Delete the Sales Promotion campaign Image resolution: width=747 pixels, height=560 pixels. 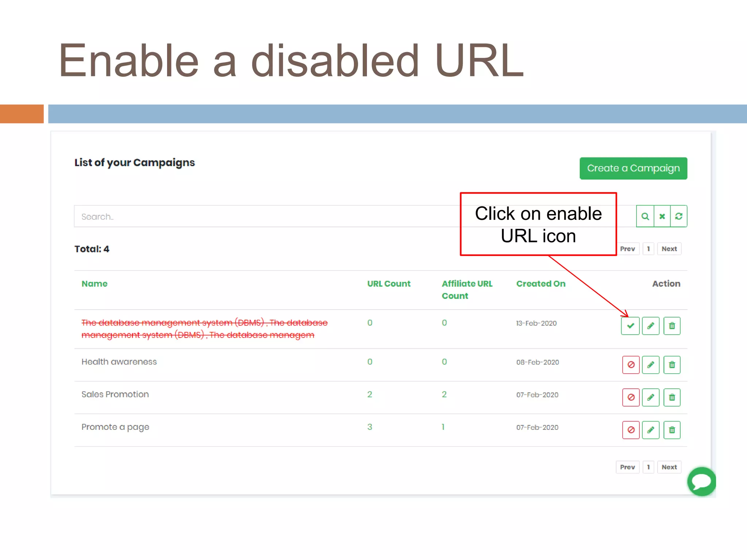672,397
